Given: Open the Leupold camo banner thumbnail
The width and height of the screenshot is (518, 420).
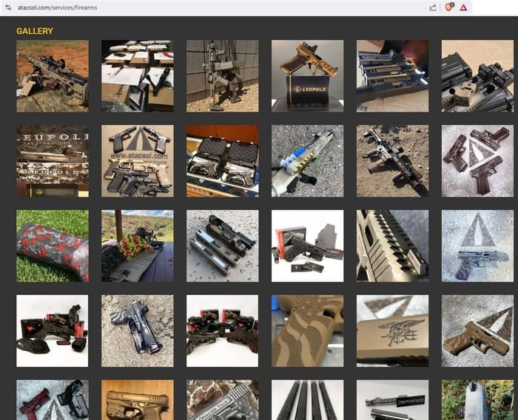Looking at the screenshot, I should click(x=52, y=160).
